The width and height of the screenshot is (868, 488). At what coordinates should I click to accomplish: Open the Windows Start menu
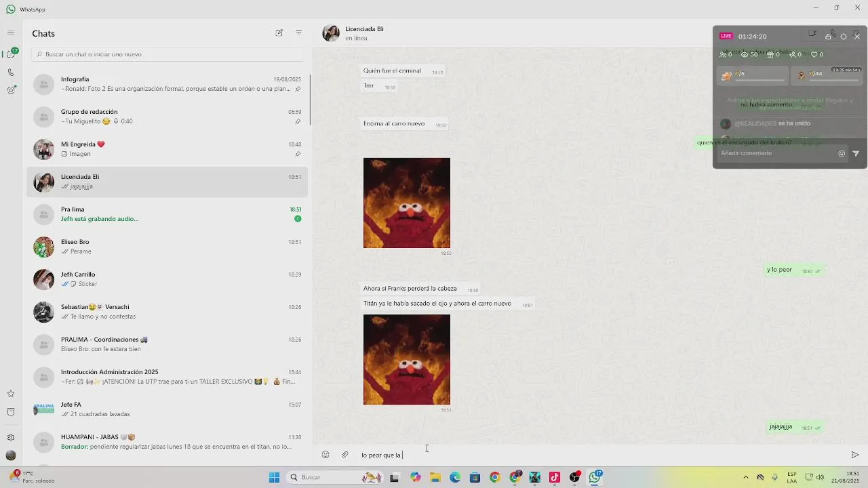(274, 477)
